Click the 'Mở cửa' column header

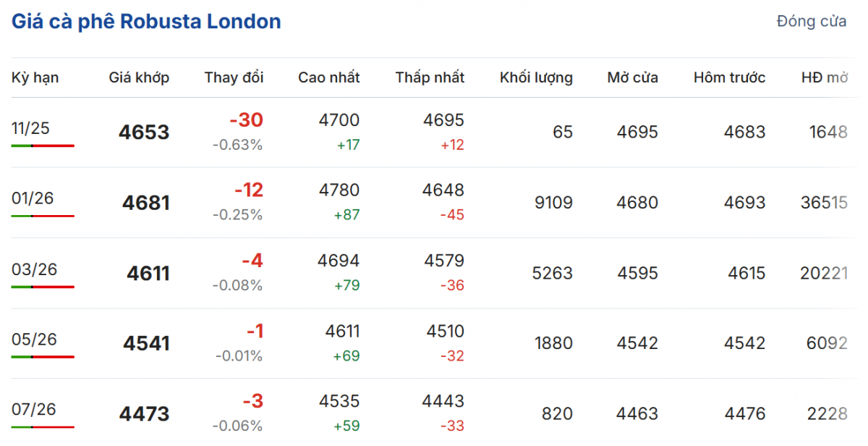pyautogui.click(x=632, y=77)
